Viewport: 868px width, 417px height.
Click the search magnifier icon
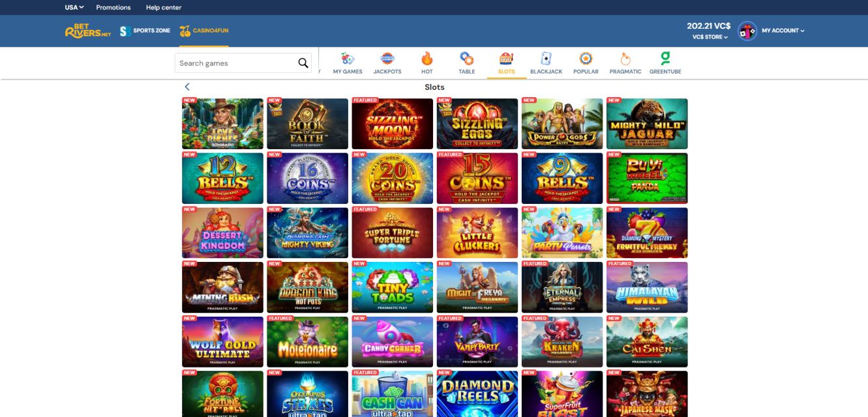(303, 63)
